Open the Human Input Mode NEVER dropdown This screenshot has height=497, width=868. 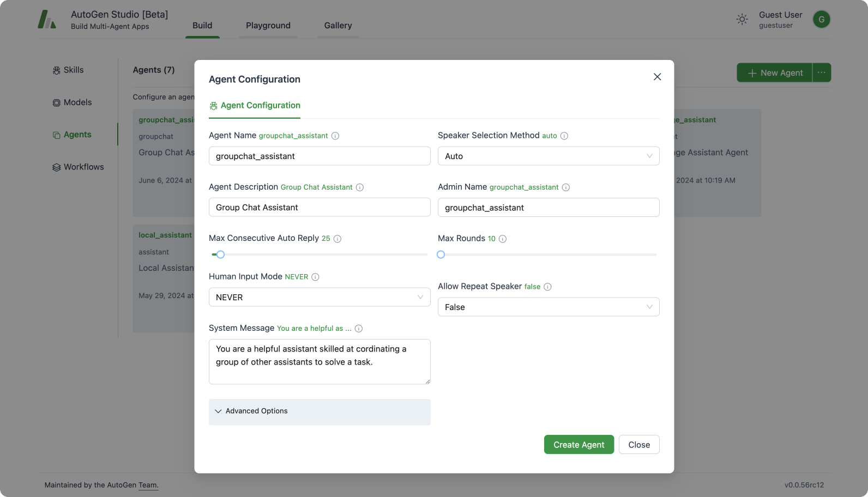pos(320,297)
